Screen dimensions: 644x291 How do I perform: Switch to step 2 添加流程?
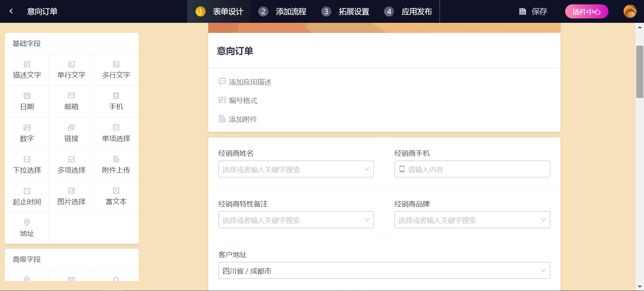point(282,11)
